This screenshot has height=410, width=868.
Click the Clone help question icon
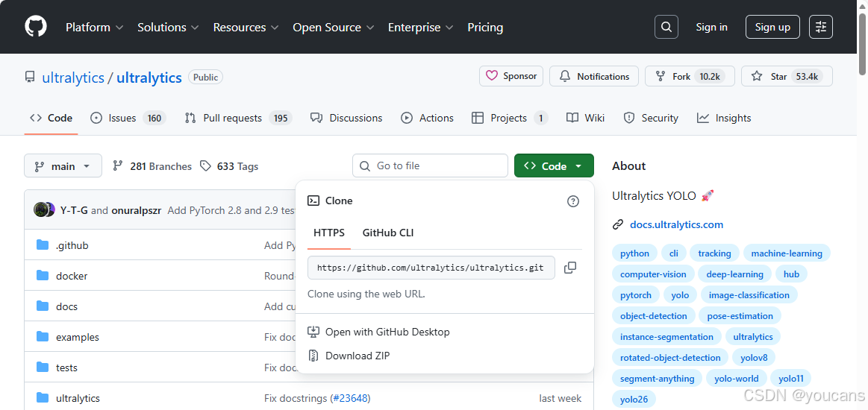click(573, 201)
